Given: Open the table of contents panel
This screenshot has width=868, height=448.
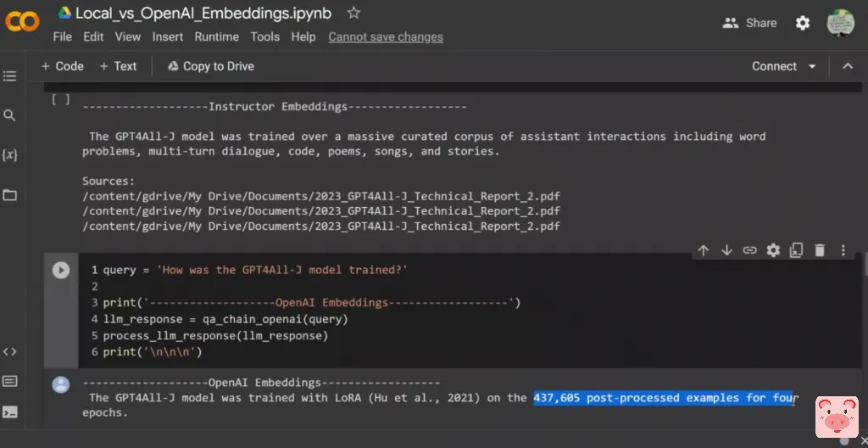Looking at the screenshot, I should [x=10, y=76].
